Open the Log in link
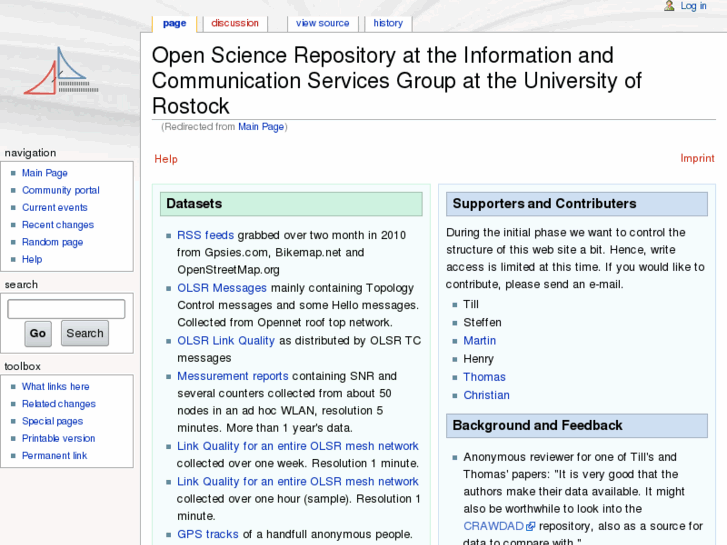This screenshot has height=545, width=727. point(693,6)
